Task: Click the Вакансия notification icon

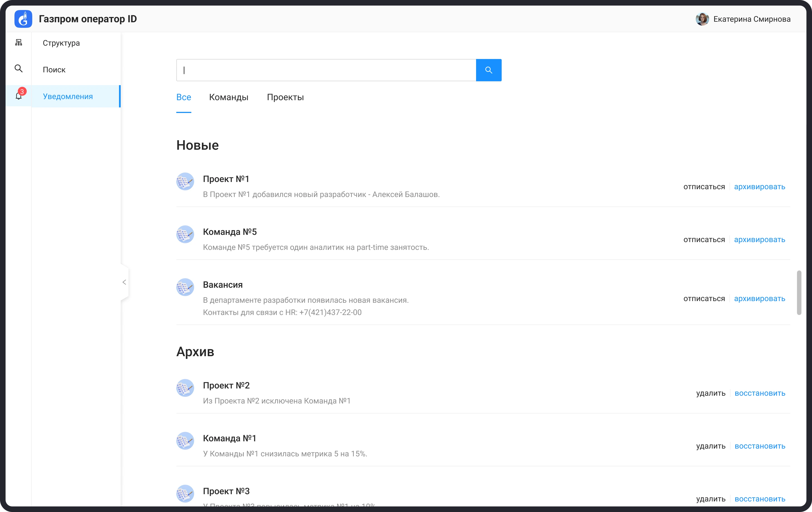Action: pos(185,287)
